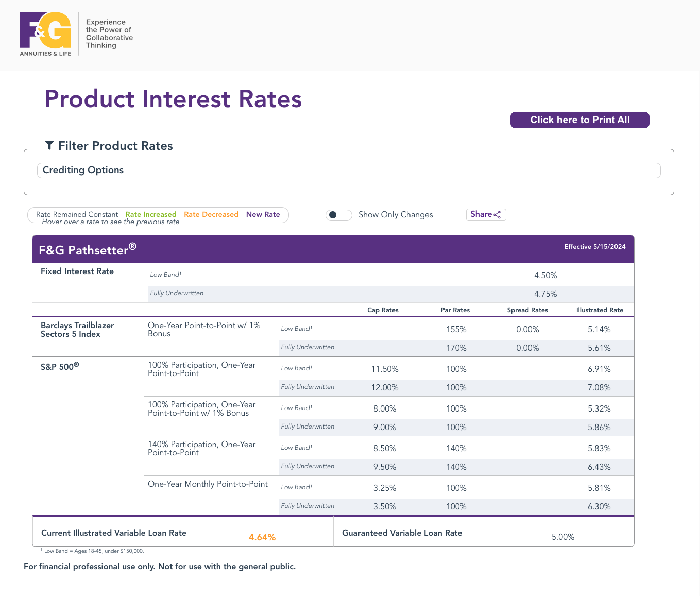Click the Current Illustrated Variable Loan Rate label
The height and width of the screenshot is (596, 700).
coord(114,533)
